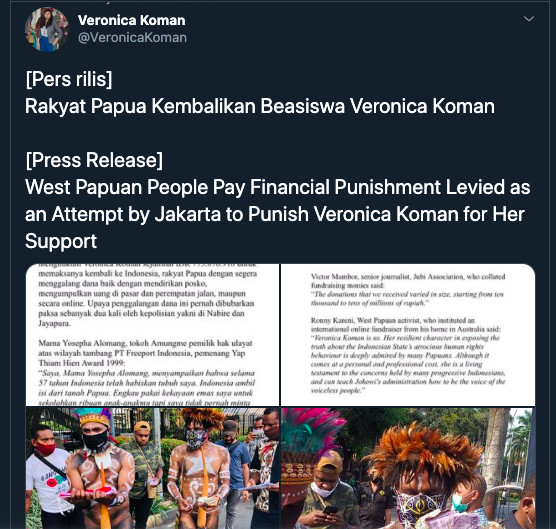Open the English press release image
556x529 pixels.
(x=408, y=335)
